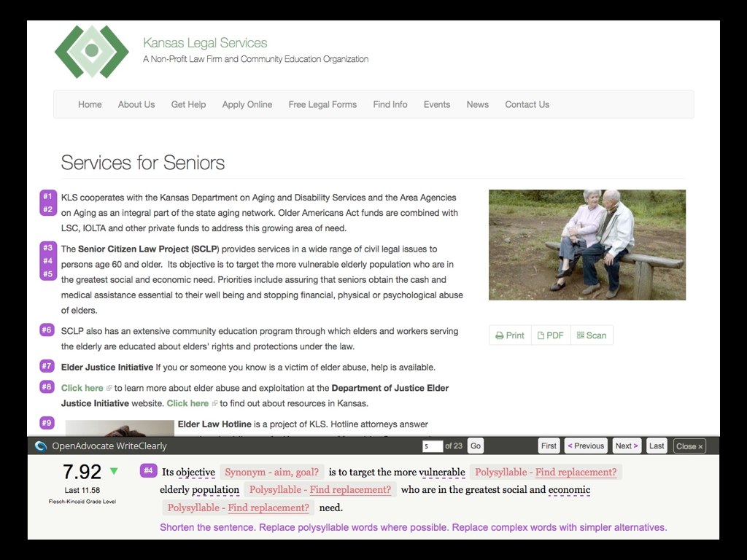
Task: Select the #9 sentence marker badge
Action: click(x=47, y=423)
